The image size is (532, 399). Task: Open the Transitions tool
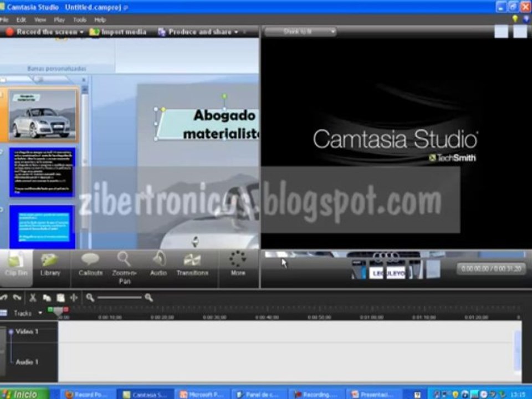click(x=192, y=265)
